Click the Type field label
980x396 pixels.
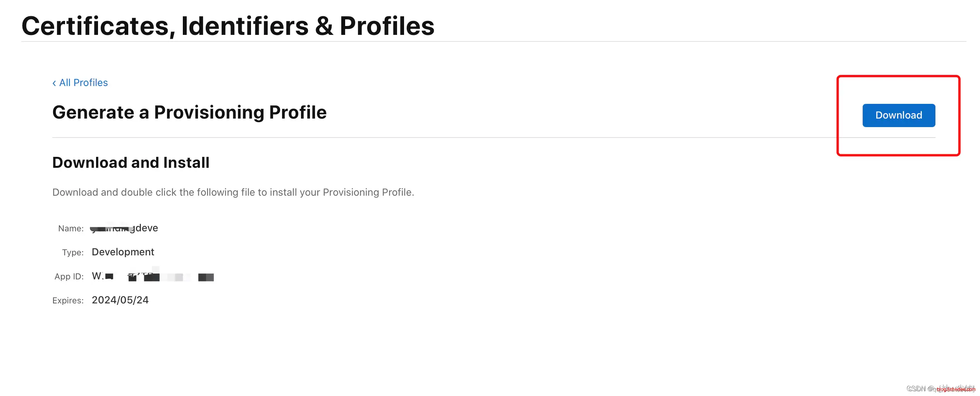click(73, 253)
